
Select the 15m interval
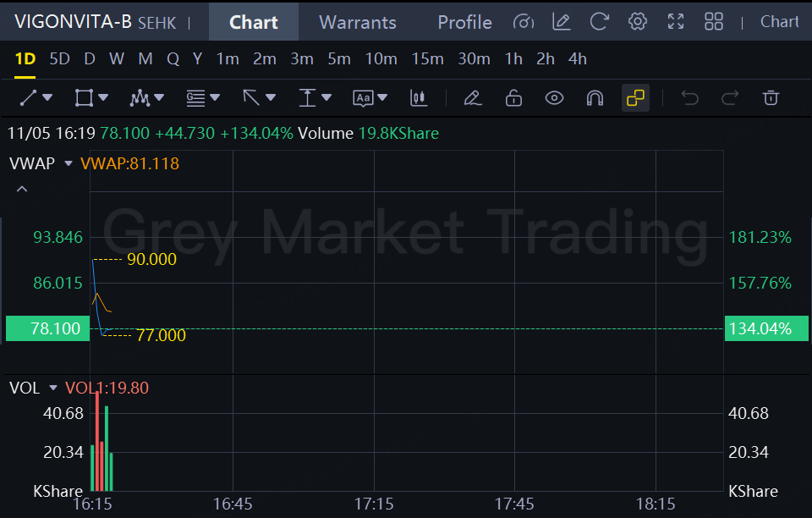[x=427, y=59]
